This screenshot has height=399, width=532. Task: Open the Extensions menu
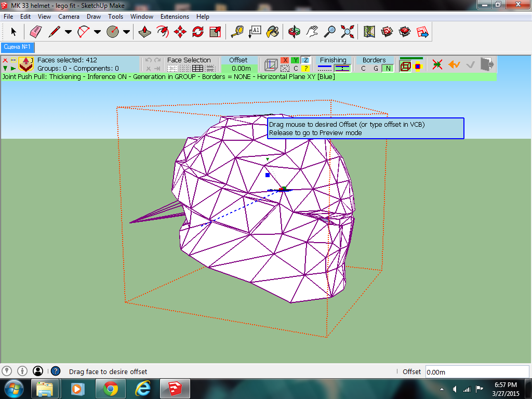(175, 17)
